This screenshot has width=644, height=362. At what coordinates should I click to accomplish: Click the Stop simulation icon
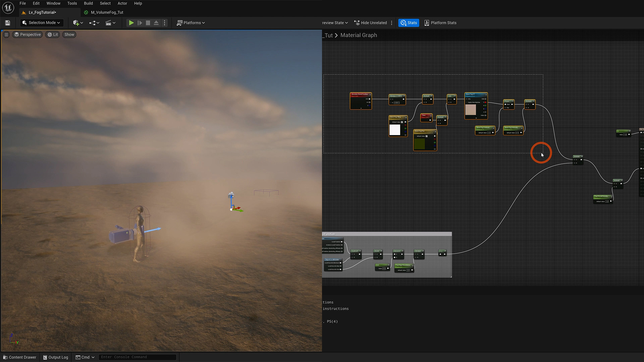148,23
